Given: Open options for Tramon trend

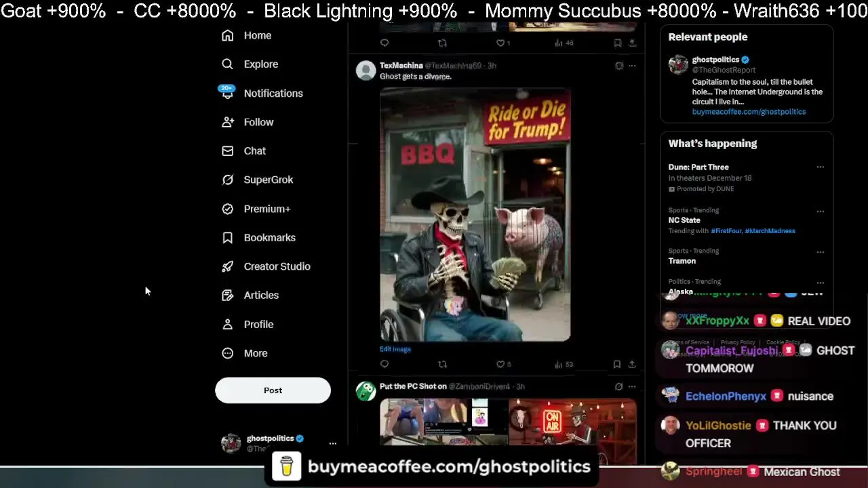Looking at the screenshot, I should [820, 251].
